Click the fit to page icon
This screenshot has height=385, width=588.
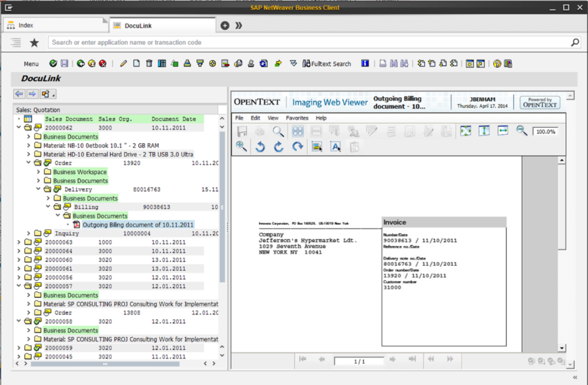pyautogui.click(x=466, y=131)
